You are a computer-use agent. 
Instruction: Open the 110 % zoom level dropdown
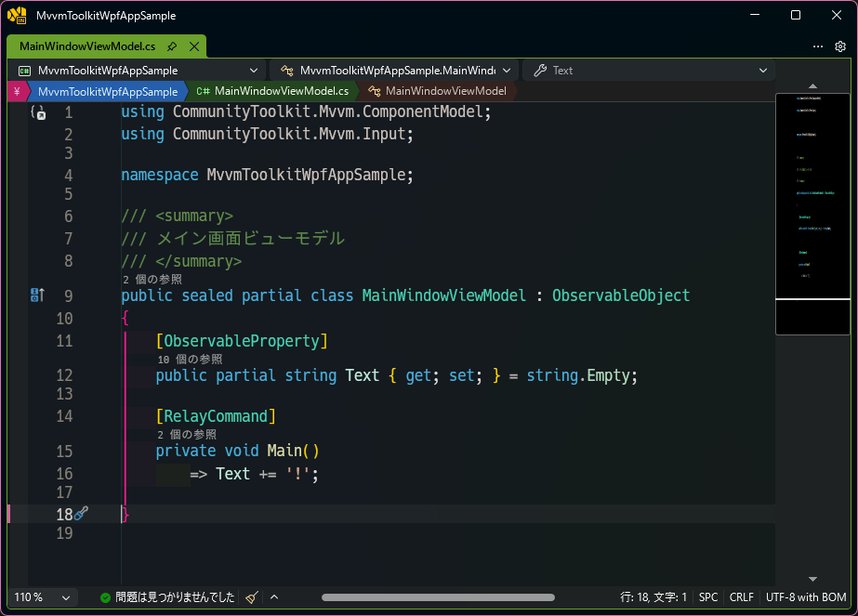42,597
